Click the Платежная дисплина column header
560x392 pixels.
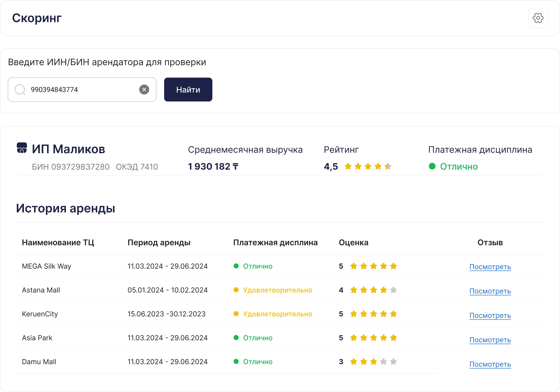point(275,243)
